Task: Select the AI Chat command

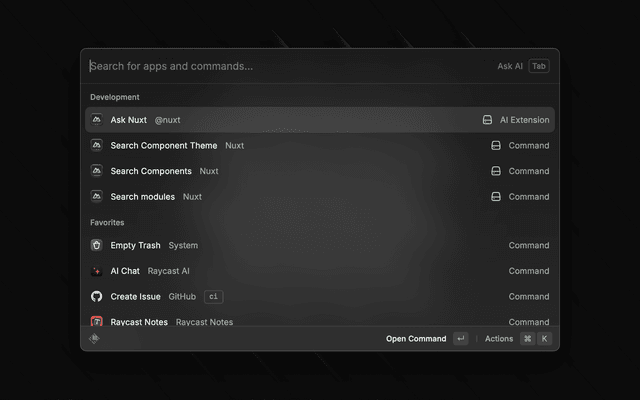Action: 320,271
